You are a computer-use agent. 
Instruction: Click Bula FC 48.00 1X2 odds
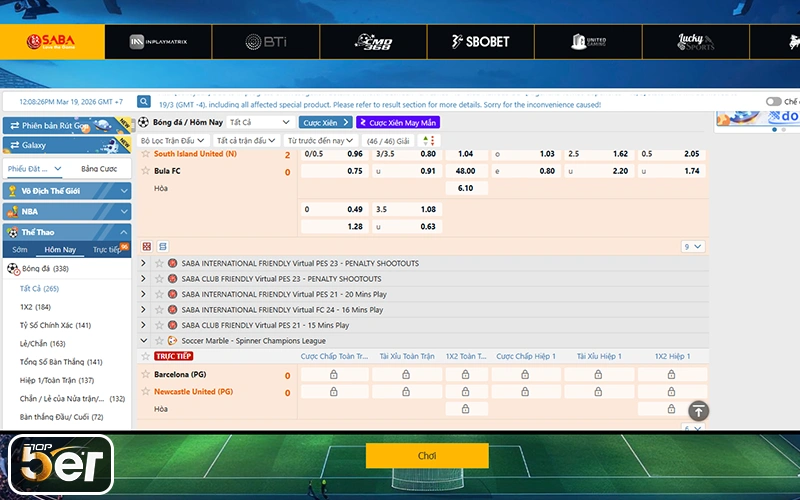click(466, 171)
